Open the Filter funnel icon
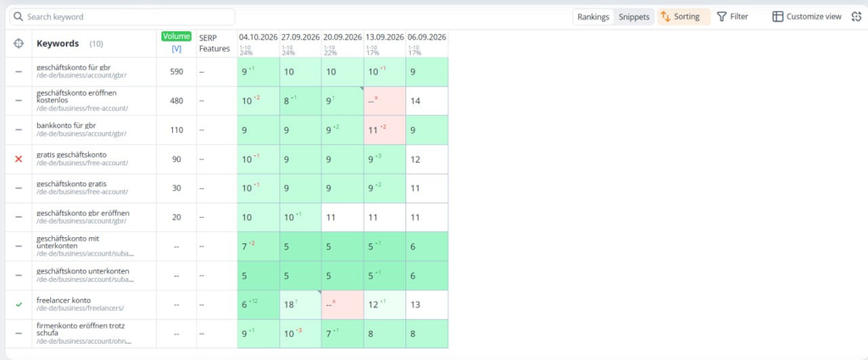This screenshot has height=360, width=868. (x=721, y=17)
